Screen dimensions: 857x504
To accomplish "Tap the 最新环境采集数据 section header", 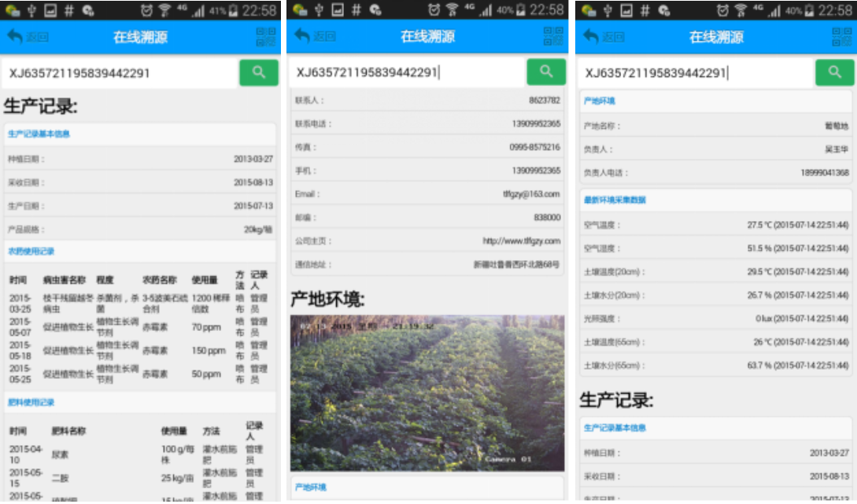I will pyautogui.click(x=615, y=200).
